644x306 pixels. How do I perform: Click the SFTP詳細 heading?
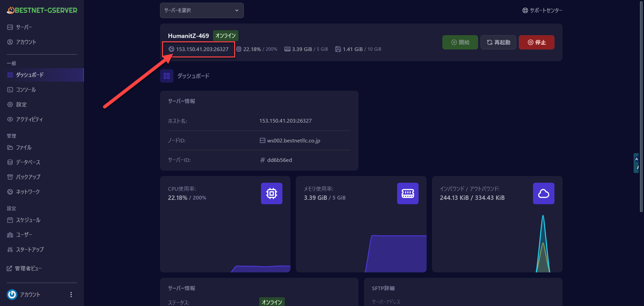click(383, 288)
